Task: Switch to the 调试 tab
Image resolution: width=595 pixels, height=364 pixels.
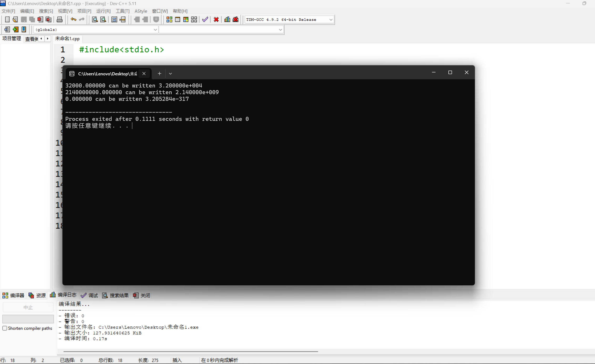Action: [89, 295]
